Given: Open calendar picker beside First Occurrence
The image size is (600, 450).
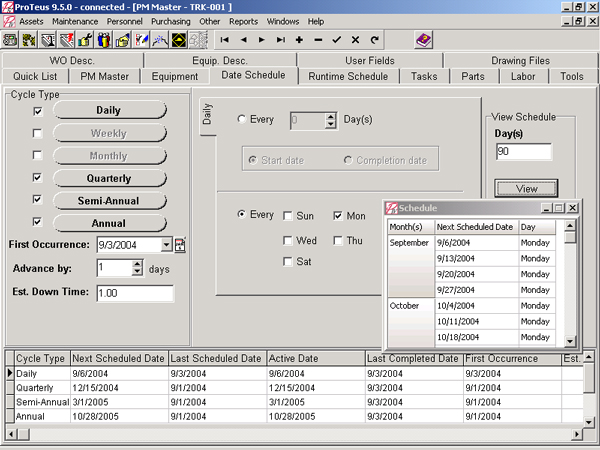Looking at the screenshot, I should point(181,244).
